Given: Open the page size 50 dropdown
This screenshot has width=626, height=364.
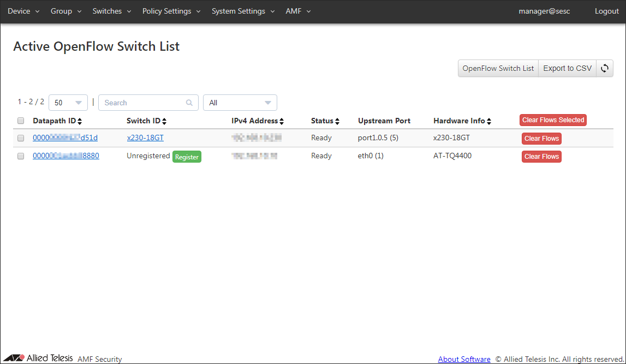Looking at the screenshot, I should [68, 103].
